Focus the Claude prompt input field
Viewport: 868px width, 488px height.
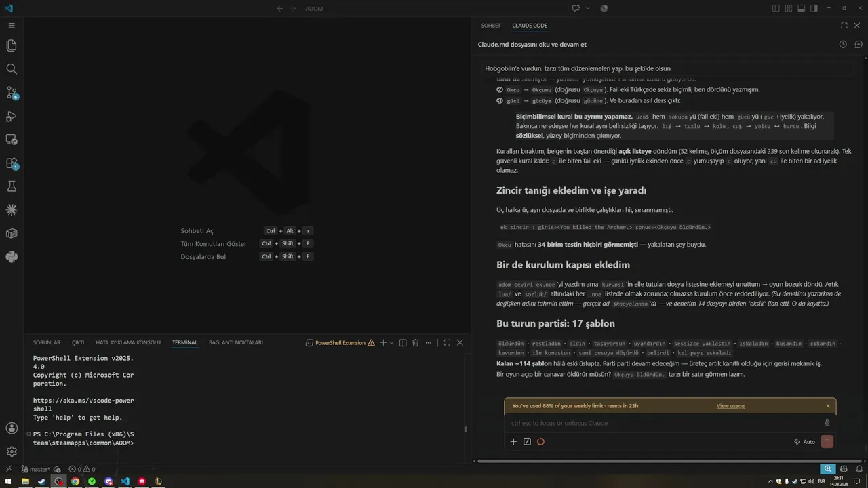click(665, 423)
